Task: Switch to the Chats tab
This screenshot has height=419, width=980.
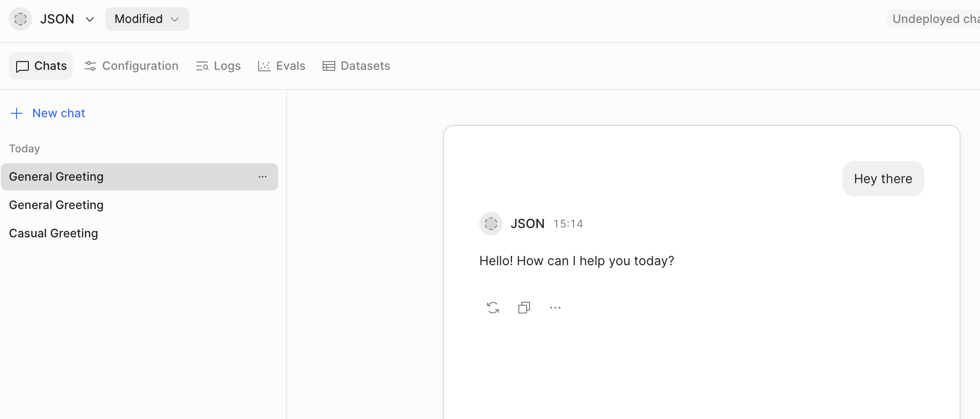Action: click(41, 66)
